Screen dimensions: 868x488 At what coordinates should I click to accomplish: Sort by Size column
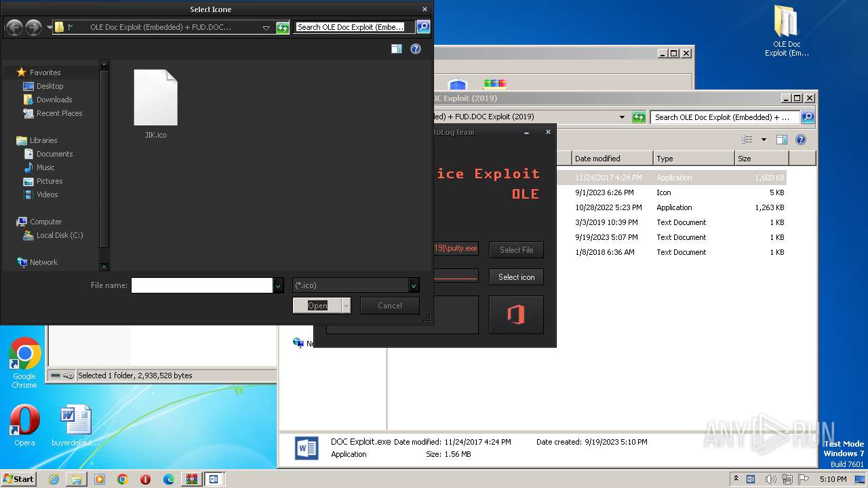point(762,159)
